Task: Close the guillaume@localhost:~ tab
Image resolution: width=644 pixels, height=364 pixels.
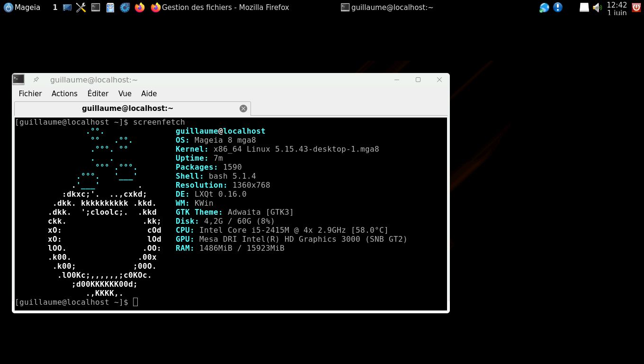Action: tap(243, 109)
